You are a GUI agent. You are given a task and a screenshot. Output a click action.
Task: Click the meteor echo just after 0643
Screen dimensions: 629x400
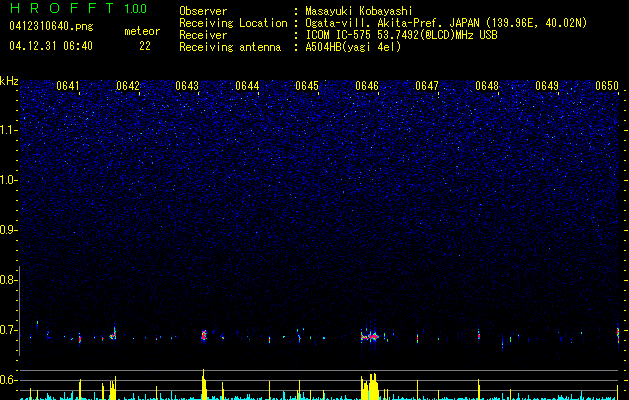[204, 335]
